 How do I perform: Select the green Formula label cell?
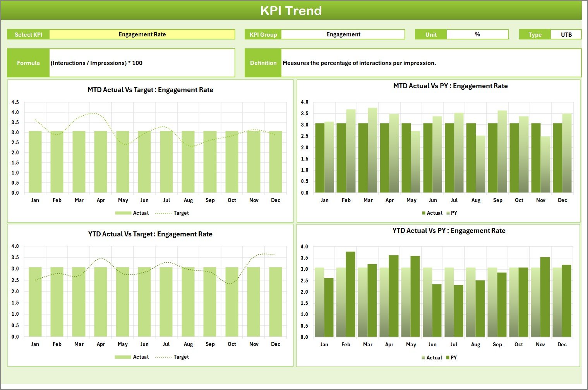pyautogui.click(x=28, y=63)
